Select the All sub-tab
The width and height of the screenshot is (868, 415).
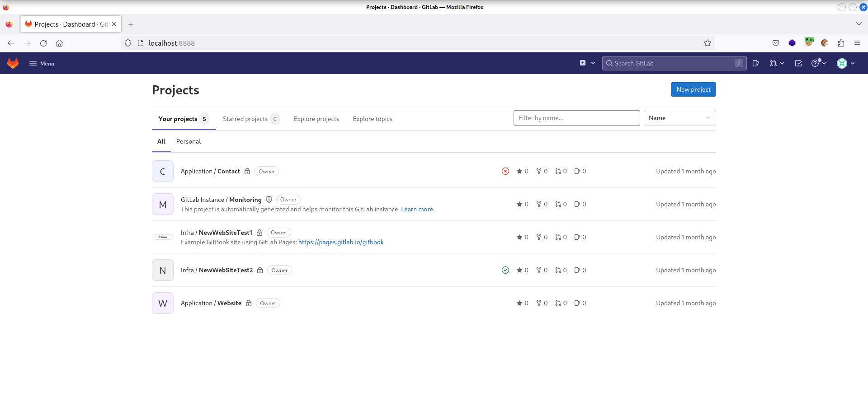tap(161, 141)
